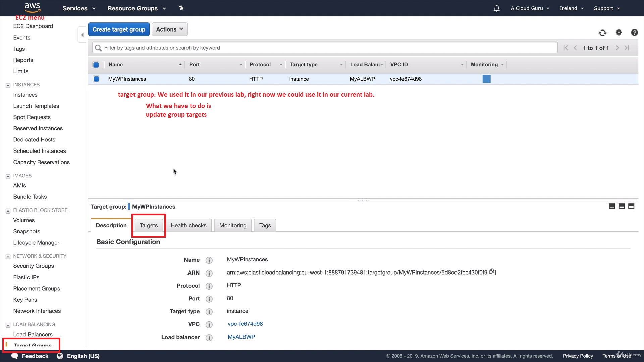This screenshot has width=644, height=362.
Task: Click the refresh icon above the table
Action: click(x=602, y=33)
